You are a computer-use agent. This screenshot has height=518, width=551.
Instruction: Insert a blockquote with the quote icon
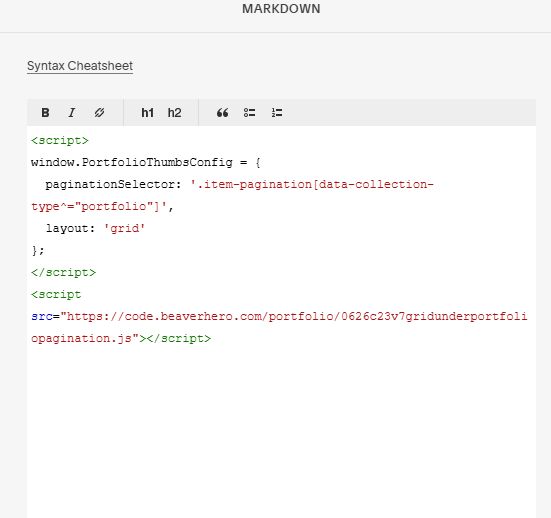[x=222, y=113]
